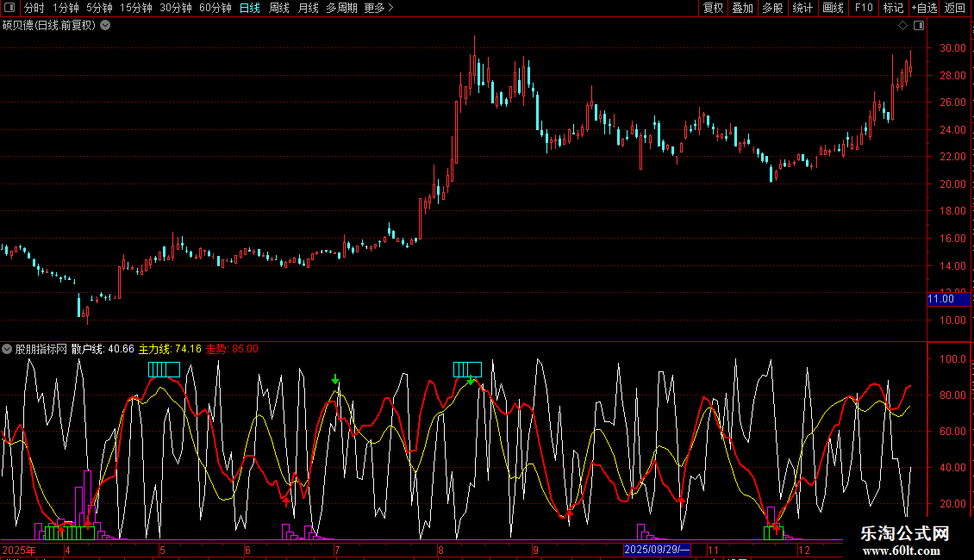Click the 标记 mark button
This screenshot has width=974, height=560.
click(x=893, y=8)
